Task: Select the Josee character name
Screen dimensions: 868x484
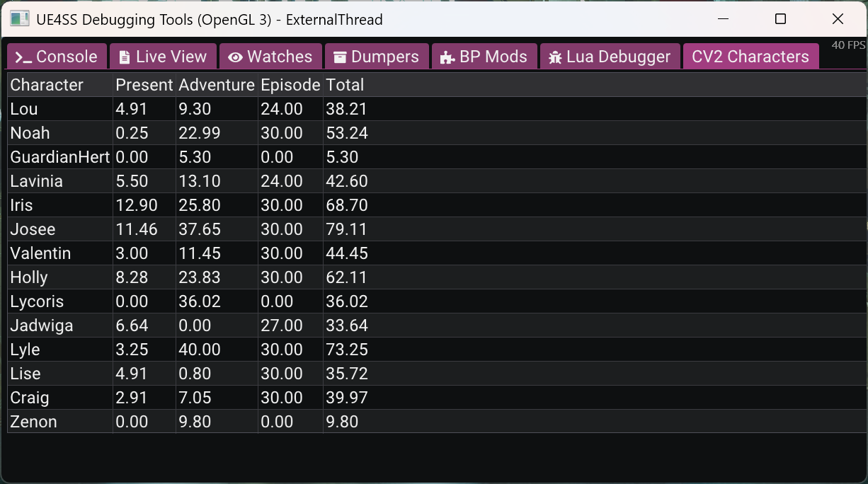Action: coord(33,229)
